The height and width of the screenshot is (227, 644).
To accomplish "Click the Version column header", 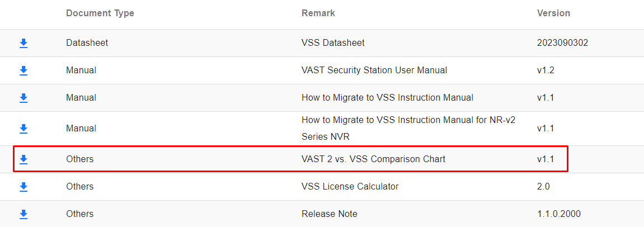I will (553, 13).
